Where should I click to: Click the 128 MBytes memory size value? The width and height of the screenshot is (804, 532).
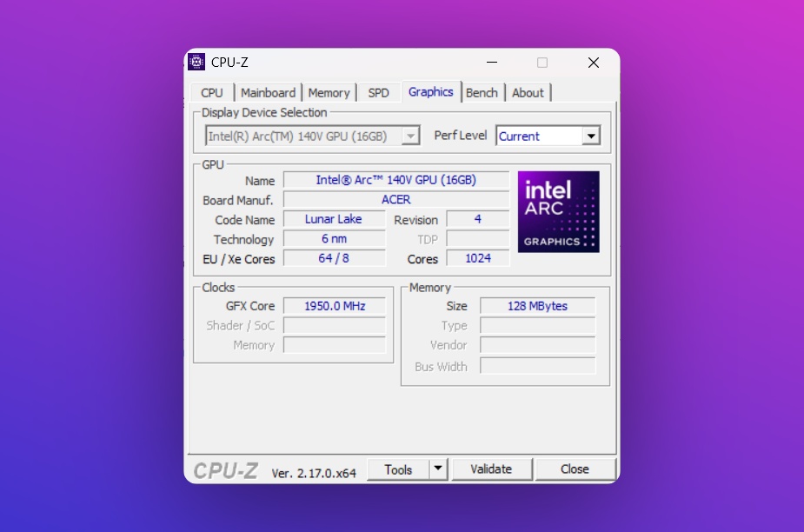(x=537, y=306)
